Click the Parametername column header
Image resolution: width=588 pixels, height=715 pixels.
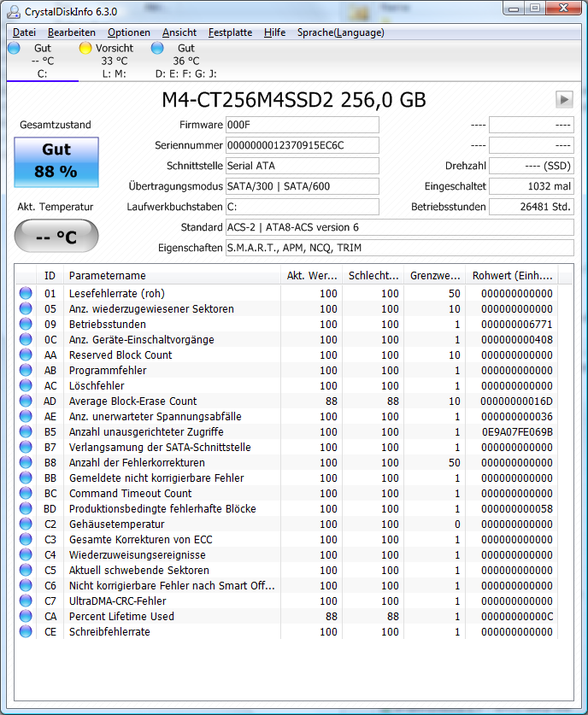click(x=172, y=275)
